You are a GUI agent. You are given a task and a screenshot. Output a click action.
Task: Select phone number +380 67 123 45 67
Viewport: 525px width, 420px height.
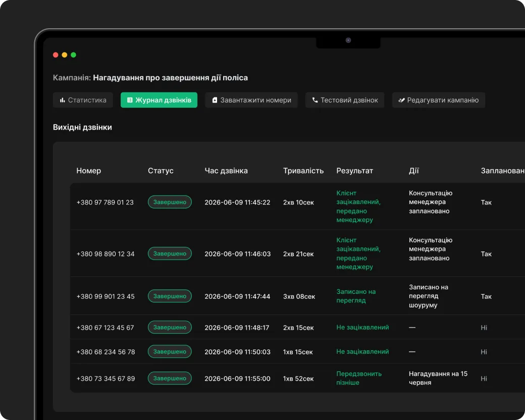click(105, 328)
